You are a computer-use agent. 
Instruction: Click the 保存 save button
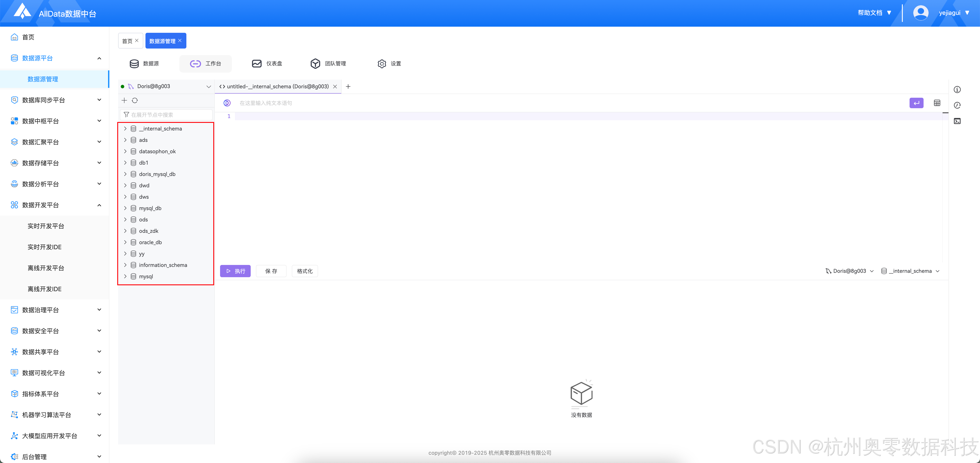pos(271,271)
